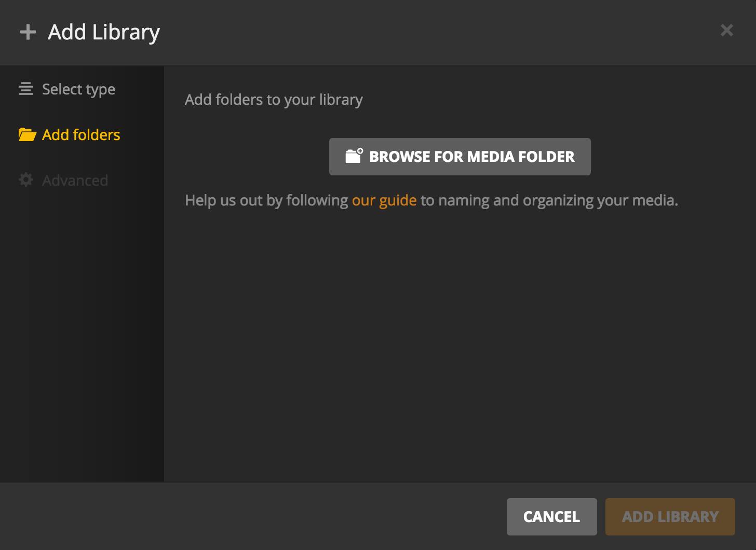Select the Select type menu entry
Image resolution: width=756 pixels, height=550 pixels.
(x=78, y=89)
